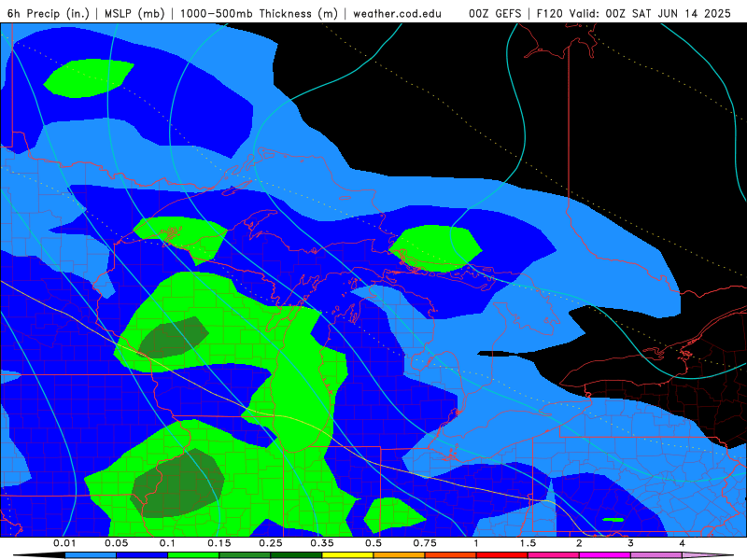This screenshot has width=747, height=560.
Task: Select the magenta 2–3 legend swatch
Action: tap(605, 555)
